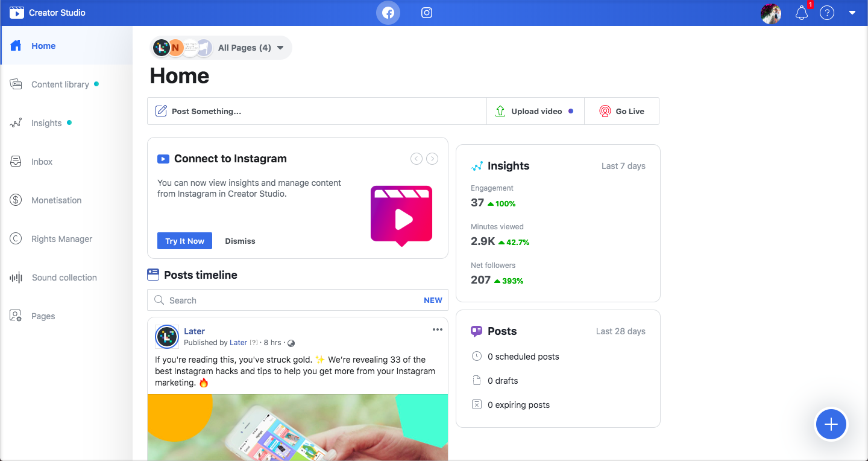Open the Later page name link on post
The height and width of the screenshot is (461, 868).
[194, 331]
